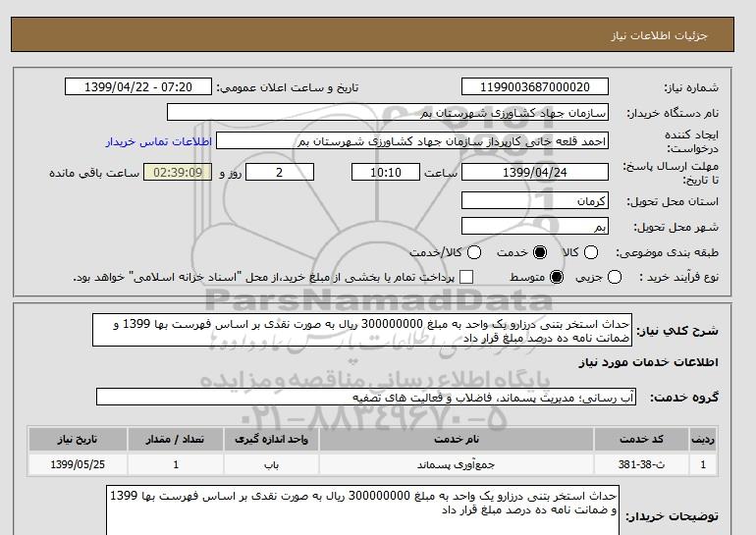The image size is (756, 535).
Task: Click the کد خدمت column header
Action: (641, 439)
